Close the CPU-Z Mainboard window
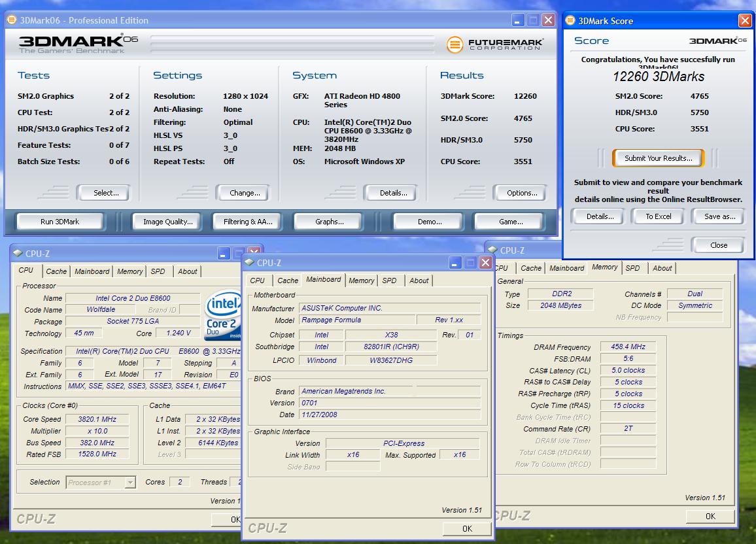The height and width of the screenshot is (544, 756). (486, 263)
